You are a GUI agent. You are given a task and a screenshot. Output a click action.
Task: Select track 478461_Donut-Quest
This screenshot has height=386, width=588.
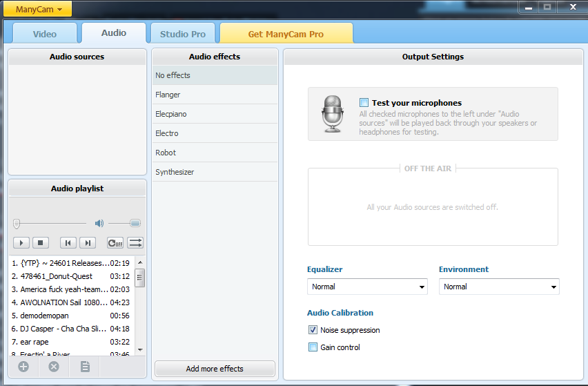(x=71, y=276)
